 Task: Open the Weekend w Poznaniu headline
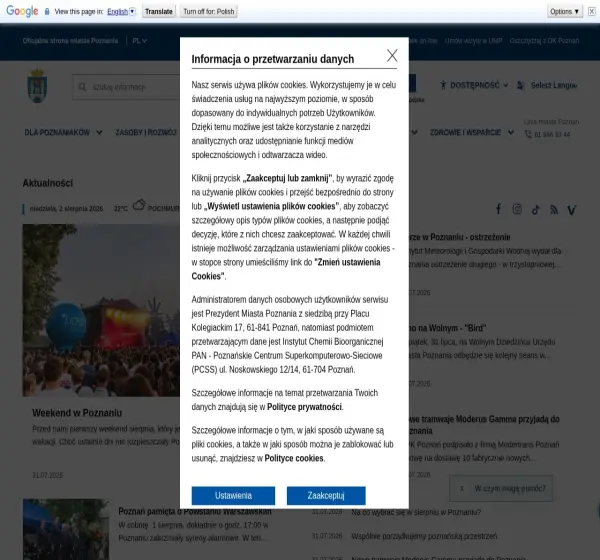(x=77, y=413)
